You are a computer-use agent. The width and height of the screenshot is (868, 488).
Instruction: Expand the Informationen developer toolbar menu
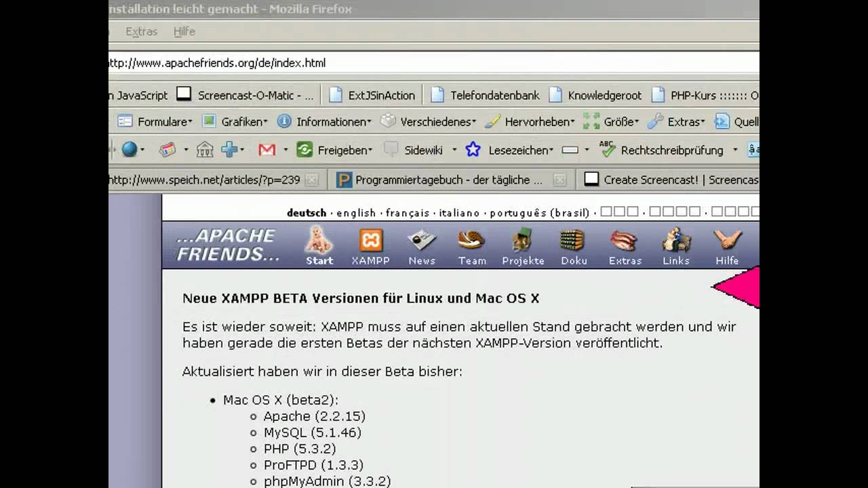point(324,122)
